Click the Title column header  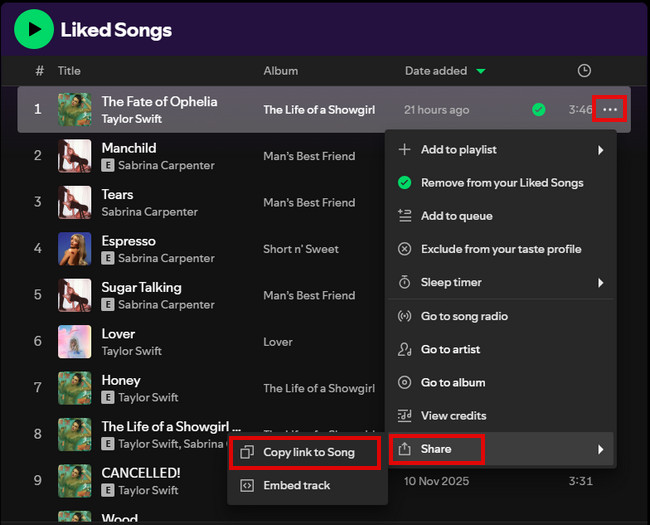point(69,71)
